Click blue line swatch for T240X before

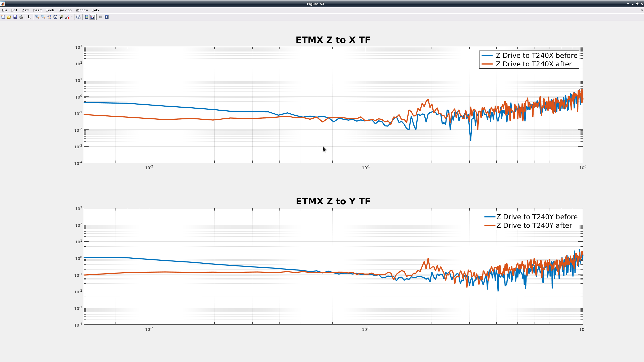[487, 55]
